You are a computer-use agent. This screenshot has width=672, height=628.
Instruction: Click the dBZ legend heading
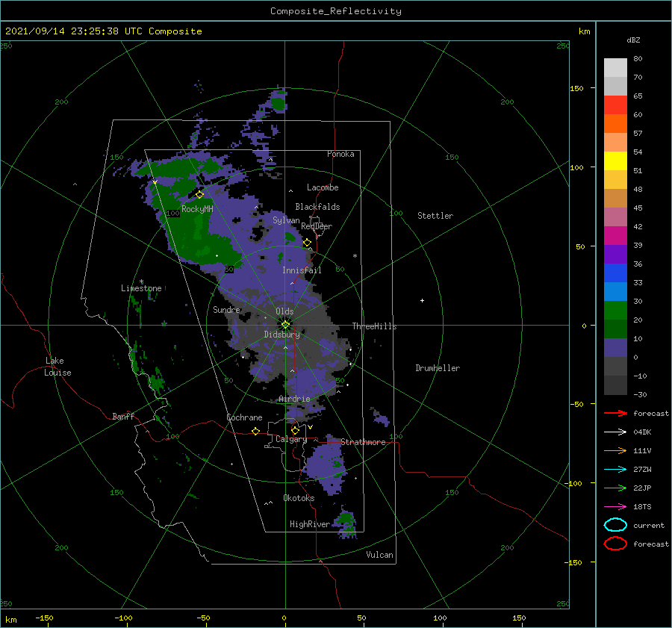[633, 40]
